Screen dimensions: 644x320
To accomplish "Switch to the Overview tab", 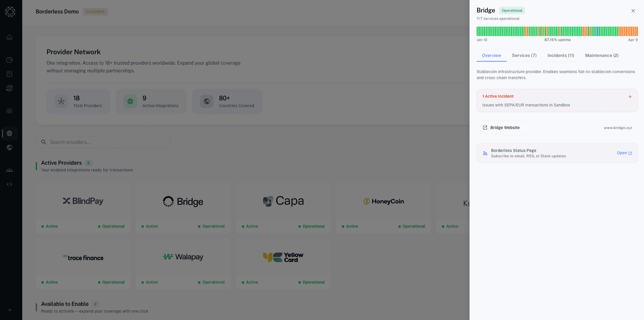I will (x=491, y=56).
